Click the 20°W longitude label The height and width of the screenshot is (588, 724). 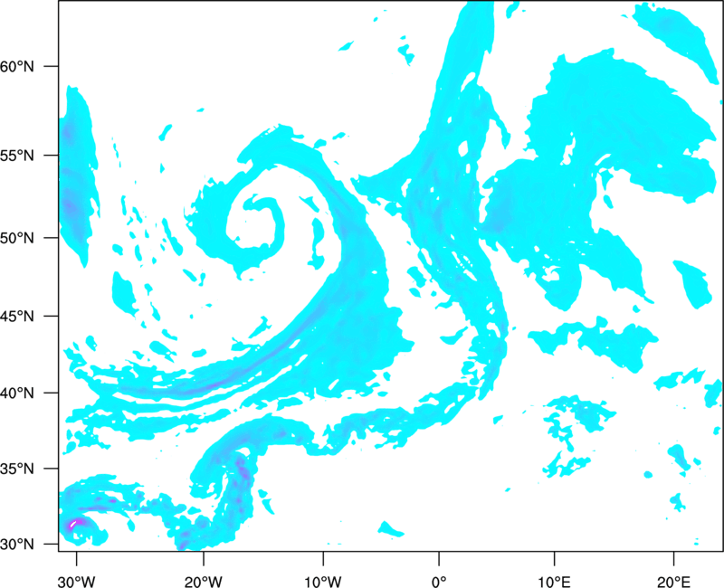click(204, 582)
